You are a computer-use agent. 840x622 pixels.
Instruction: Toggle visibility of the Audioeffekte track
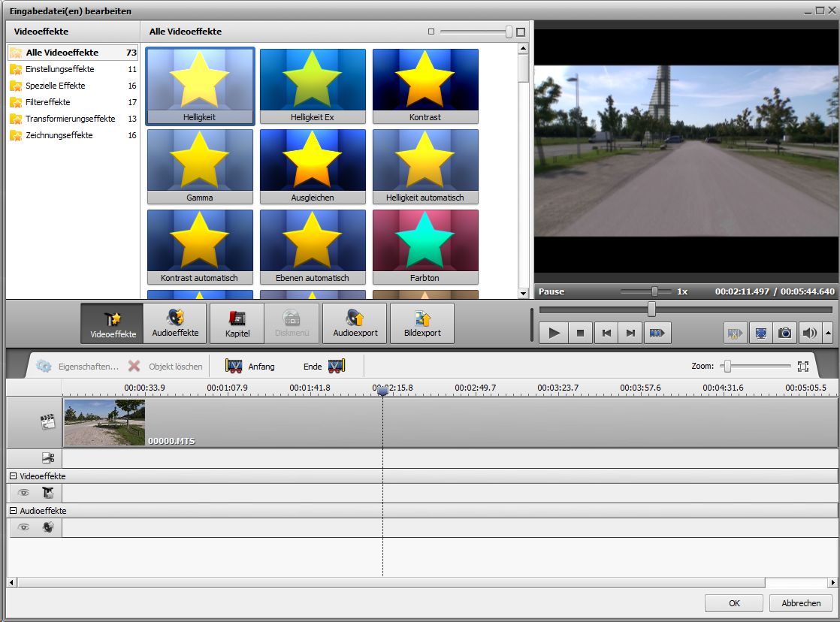point(23,527)
